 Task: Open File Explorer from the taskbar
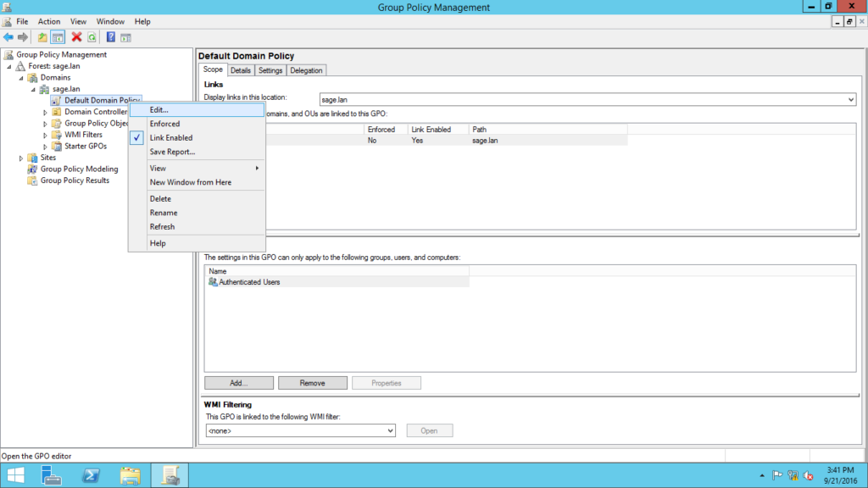[x=130, y=475]
